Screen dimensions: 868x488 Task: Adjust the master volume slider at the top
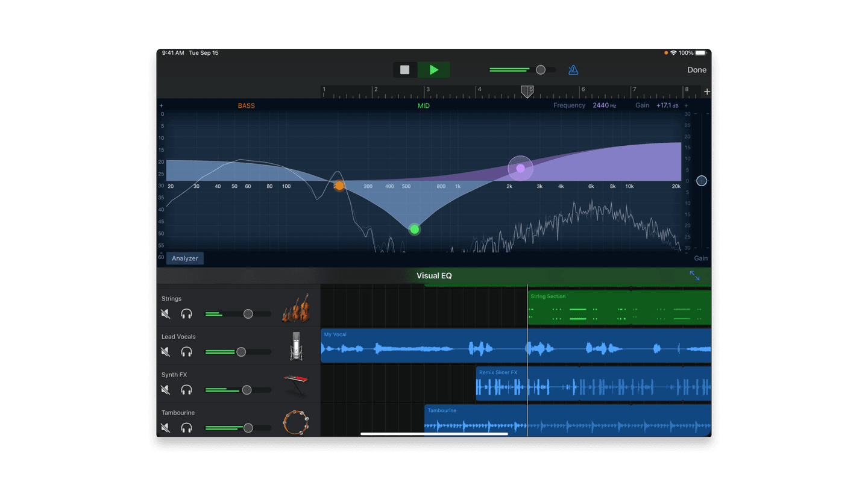click(x=541, y=70)
